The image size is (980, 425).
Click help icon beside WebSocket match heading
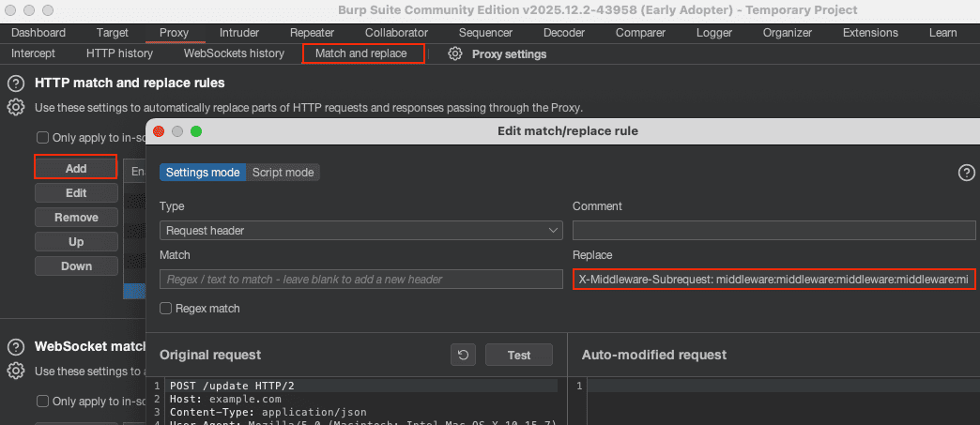[x=16, y=346]
